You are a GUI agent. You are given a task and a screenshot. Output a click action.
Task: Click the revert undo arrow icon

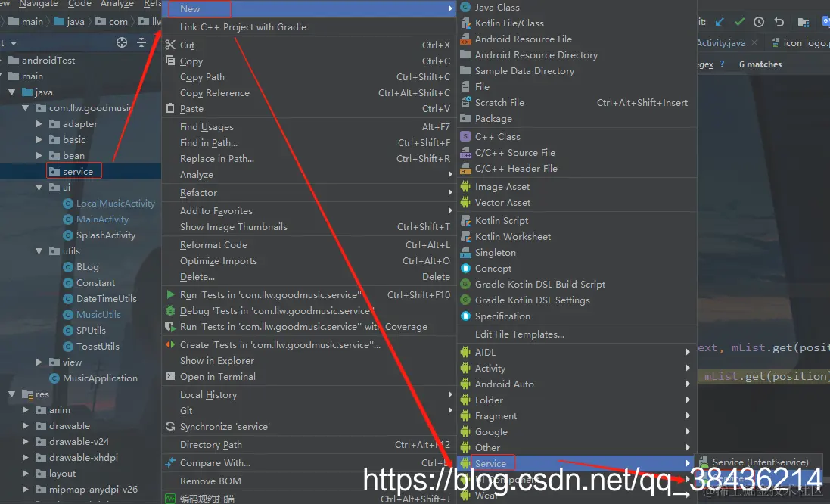(x=779, y=22)
